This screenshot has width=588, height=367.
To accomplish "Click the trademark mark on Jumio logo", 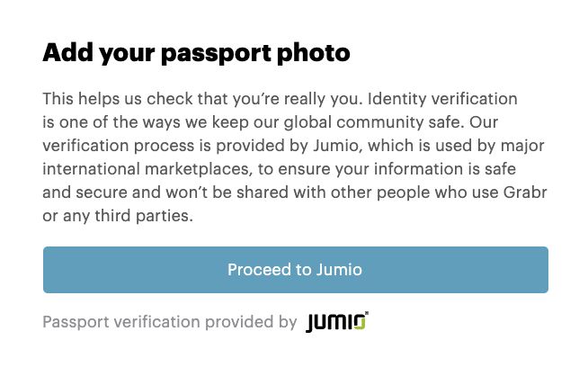I will point(367,313).
